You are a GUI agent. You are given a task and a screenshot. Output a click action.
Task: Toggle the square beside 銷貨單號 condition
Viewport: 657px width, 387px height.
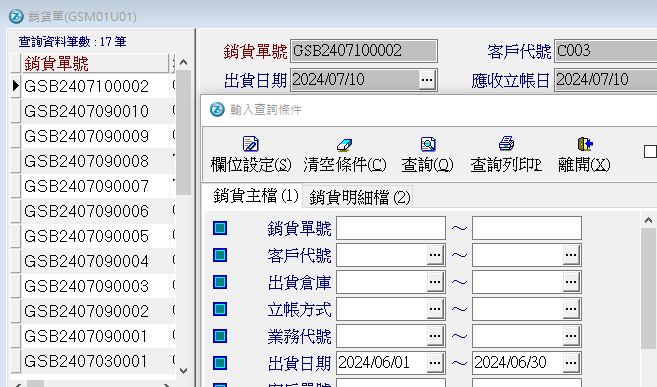(x=220, y=228)
